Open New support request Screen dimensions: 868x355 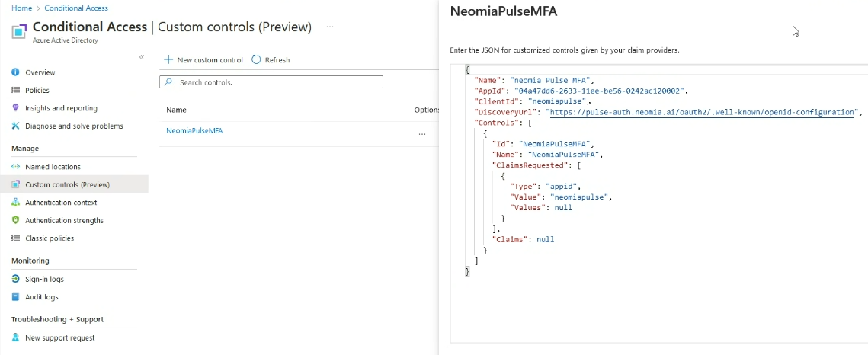coord(59,337)
